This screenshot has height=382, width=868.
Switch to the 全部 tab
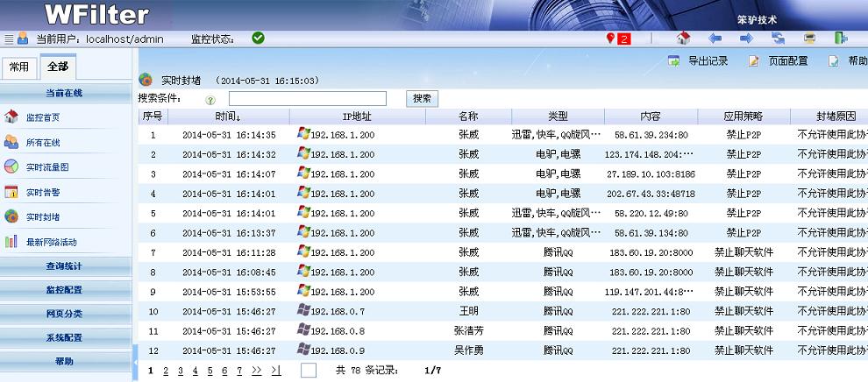[x=59, y=67]
